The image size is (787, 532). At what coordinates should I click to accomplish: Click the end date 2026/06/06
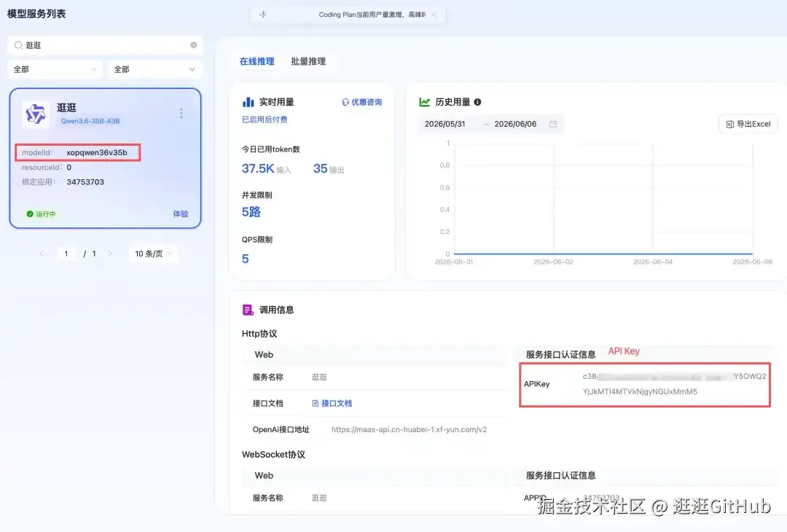click(x=515, y=124)
